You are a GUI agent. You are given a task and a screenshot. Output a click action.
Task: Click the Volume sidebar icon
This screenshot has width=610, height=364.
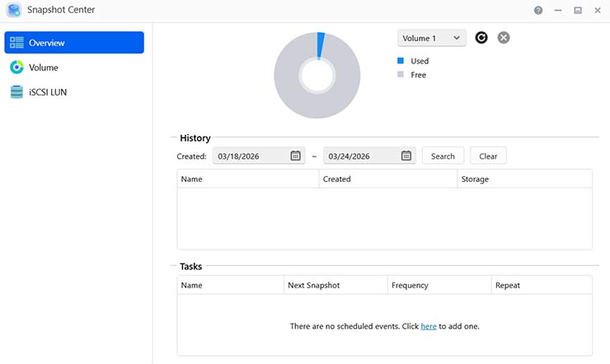(16, 68)
